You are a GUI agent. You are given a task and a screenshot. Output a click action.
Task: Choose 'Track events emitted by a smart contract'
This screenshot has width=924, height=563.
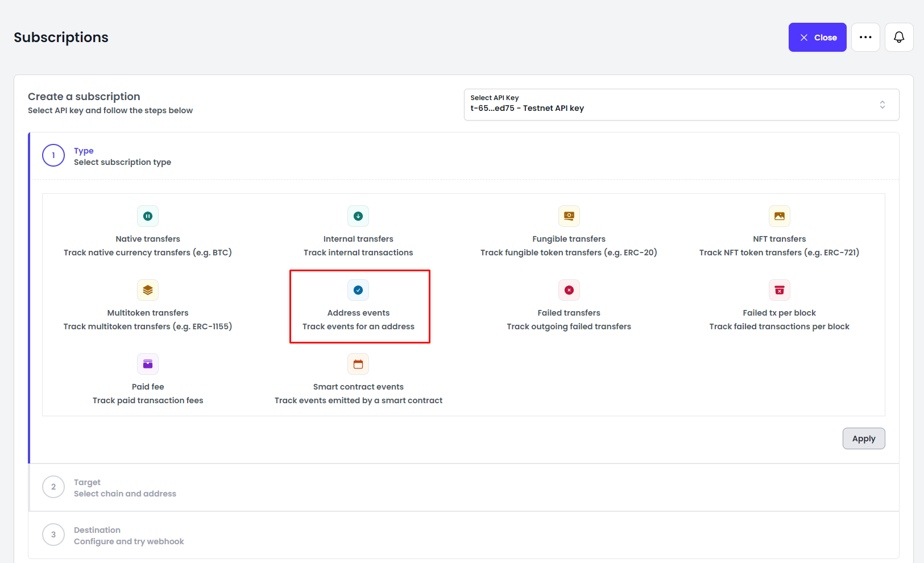(x=358, y=400)
